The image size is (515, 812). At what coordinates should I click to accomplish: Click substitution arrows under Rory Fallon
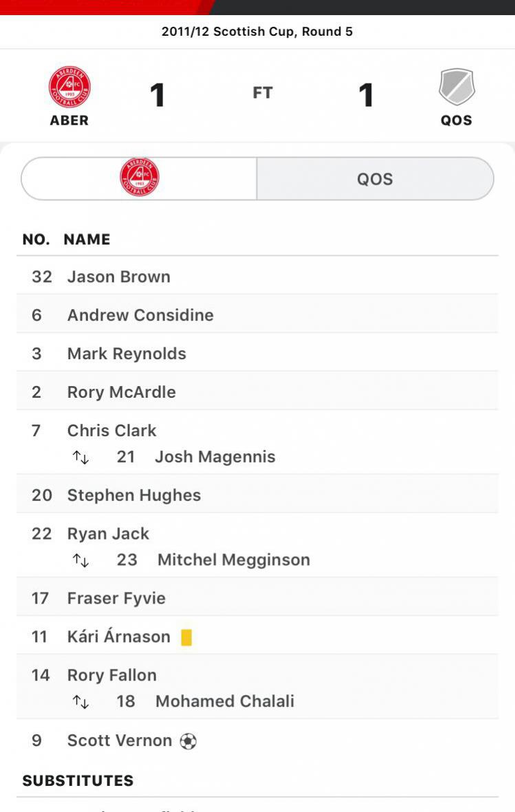pyautogui.click(x=80, y=702)
